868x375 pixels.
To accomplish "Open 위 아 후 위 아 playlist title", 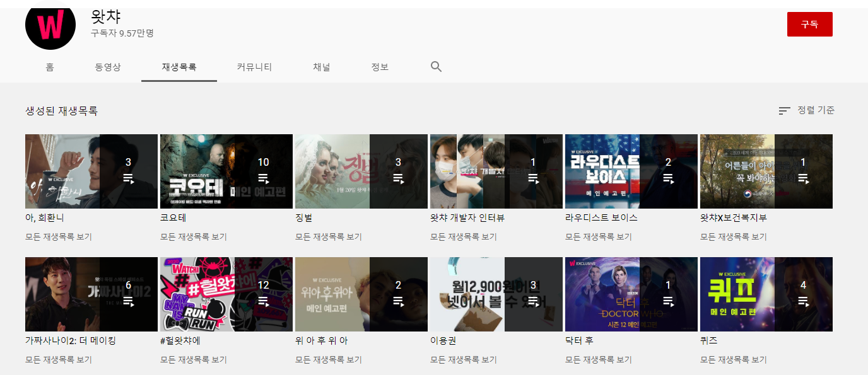I will point(322,341).
